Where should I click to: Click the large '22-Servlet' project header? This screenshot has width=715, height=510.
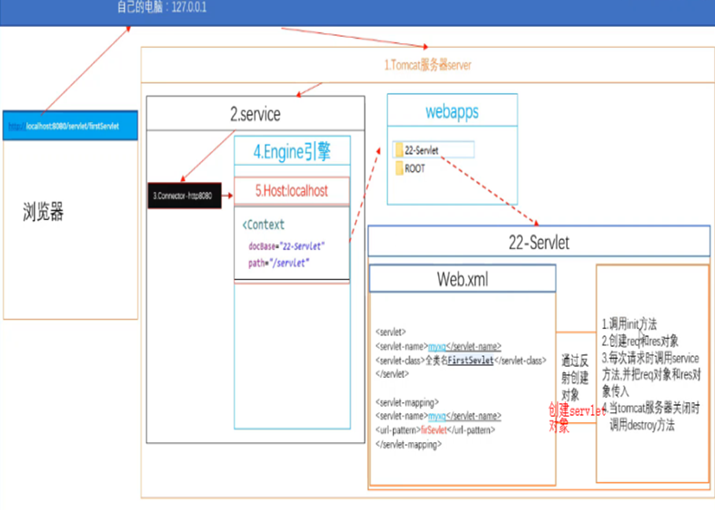click(x=539, y=242)
